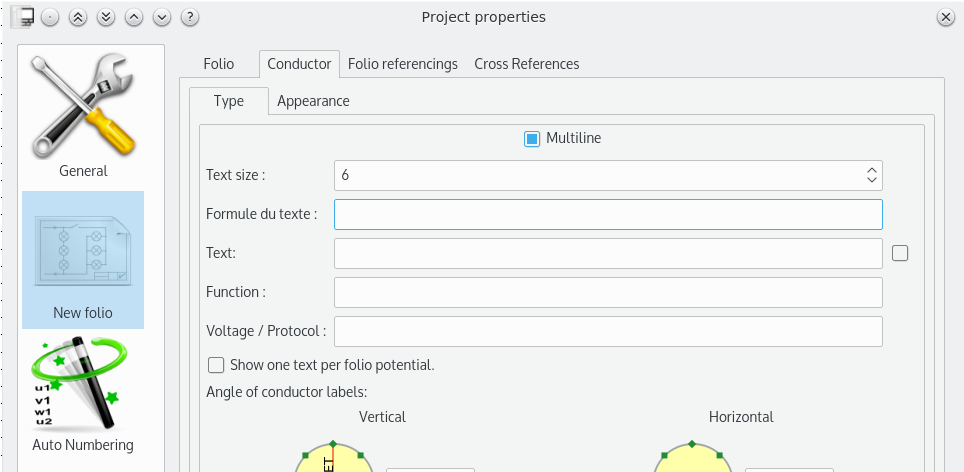Open the Cross References tab
This screenshot has width=964, height=472.
tap(526, 64)
